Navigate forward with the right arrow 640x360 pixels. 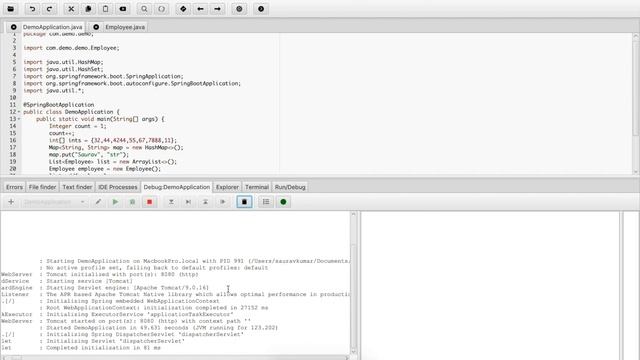pyautogui.click(x=218, y=9)
